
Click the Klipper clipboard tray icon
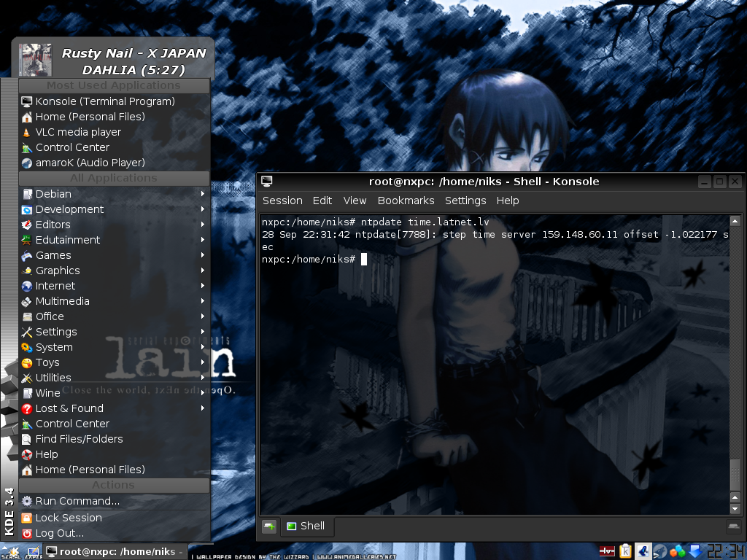(x=625, y=551)
